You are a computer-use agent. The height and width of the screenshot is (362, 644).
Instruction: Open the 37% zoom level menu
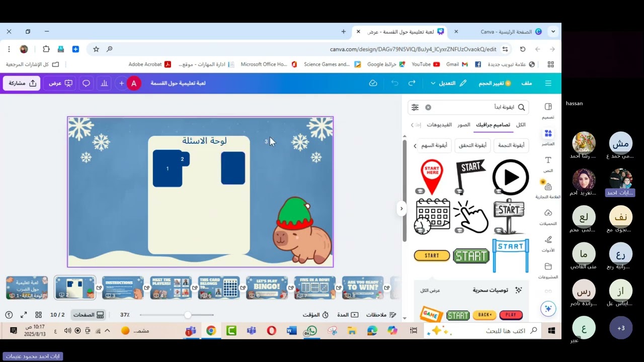(x=125, y=315)
